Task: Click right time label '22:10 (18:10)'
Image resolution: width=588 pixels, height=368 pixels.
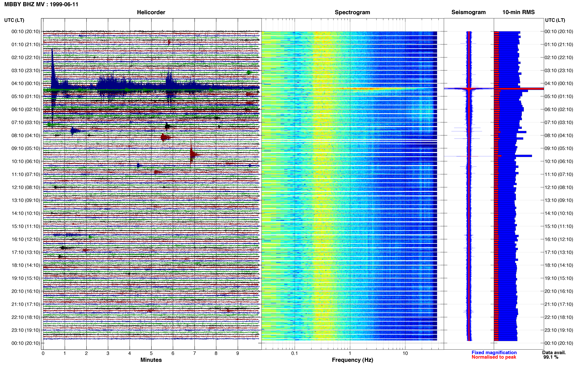Action: point(559,317)
